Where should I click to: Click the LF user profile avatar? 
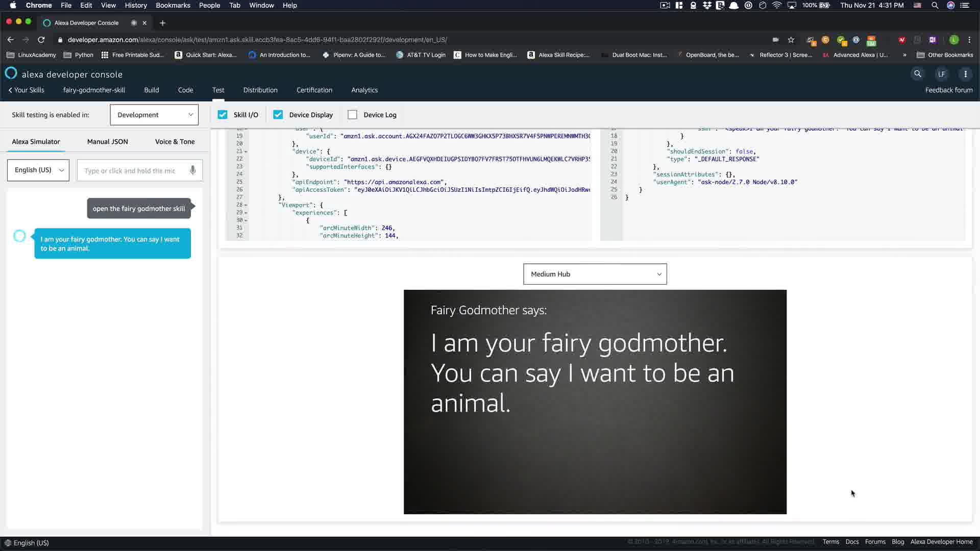941,74
